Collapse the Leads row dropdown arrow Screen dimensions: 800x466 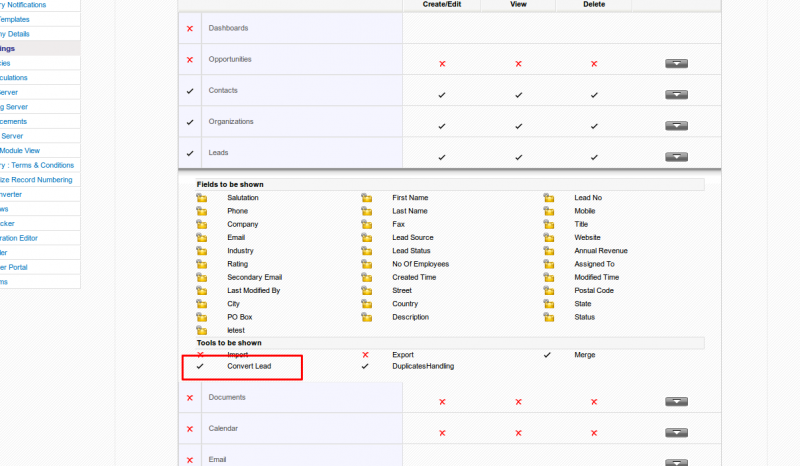pyautogui.click(x=676, y=157)
